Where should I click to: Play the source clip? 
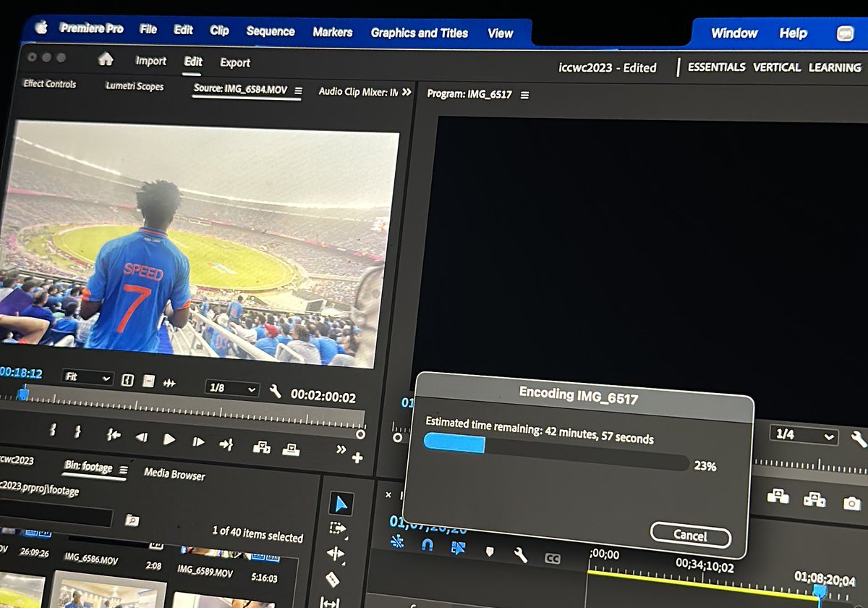tap(169, 439)
